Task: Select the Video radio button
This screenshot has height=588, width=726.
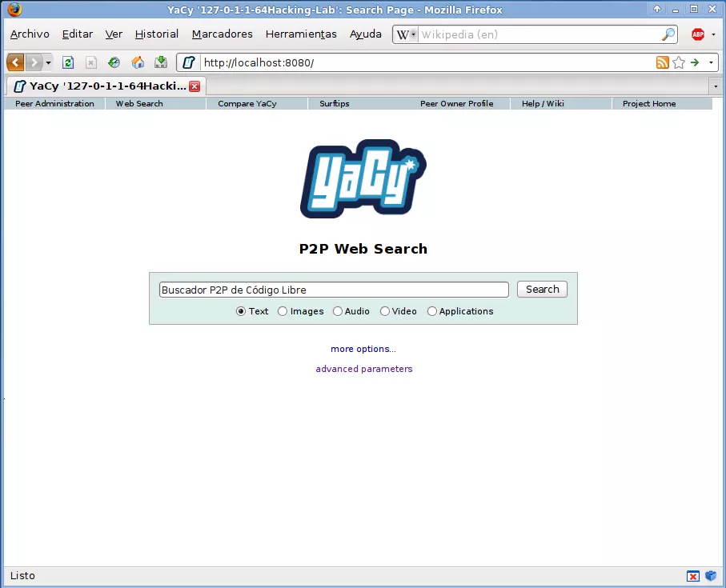Action: pyautogui.click(x=385, y=311)
